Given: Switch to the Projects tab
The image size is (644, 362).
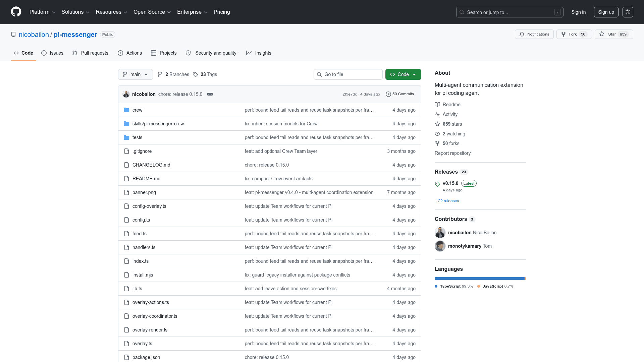Looking at the screenshot, I should [164, 53].
